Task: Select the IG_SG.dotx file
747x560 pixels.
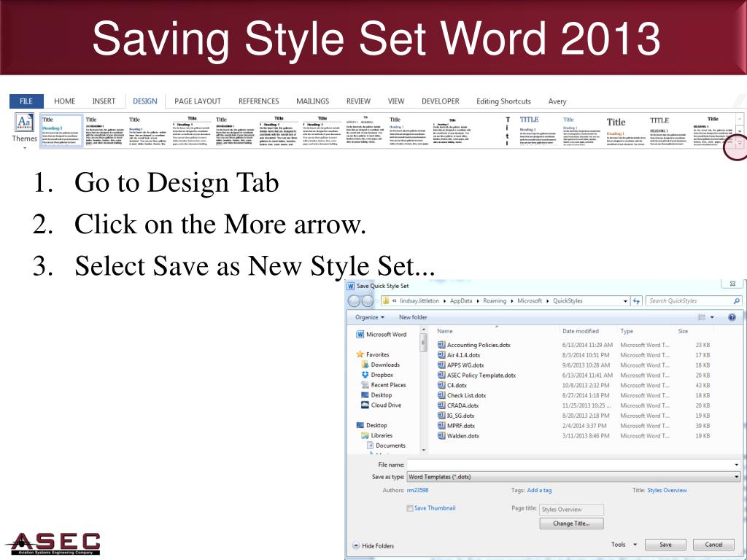Action: 456,415
